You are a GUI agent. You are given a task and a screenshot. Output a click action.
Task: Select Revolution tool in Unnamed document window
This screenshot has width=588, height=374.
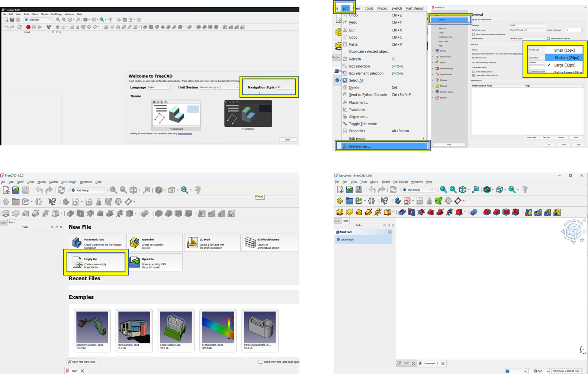pos(350,212)
